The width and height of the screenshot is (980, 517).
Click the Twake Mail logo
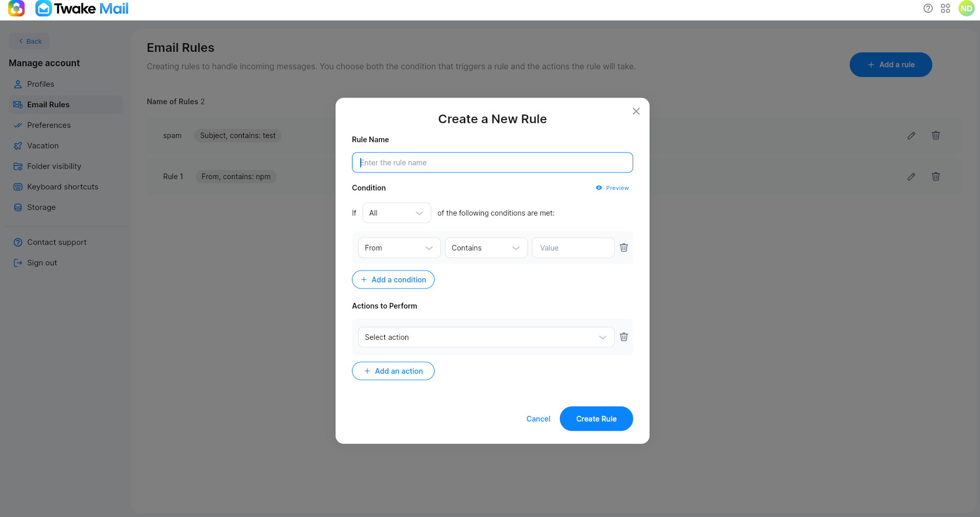82,8
